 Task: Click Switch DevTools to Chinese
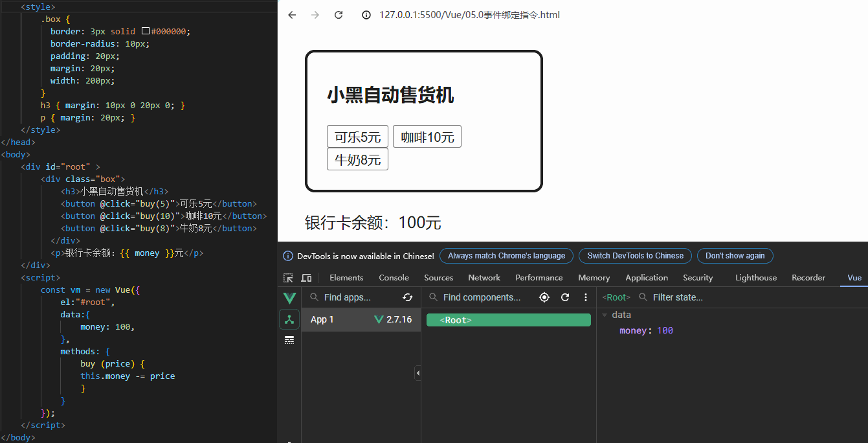pos(635,256)
